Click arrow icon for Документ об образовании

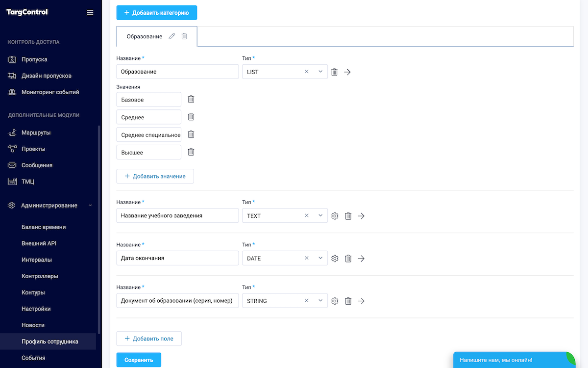361,301
